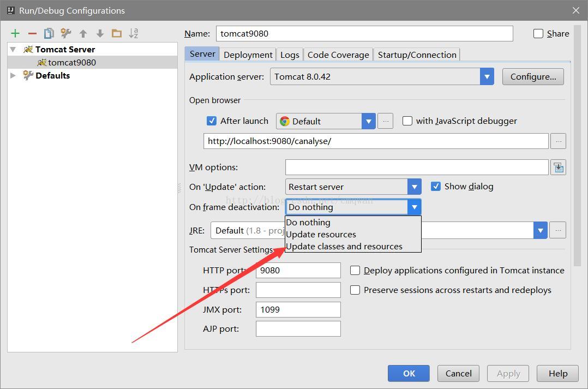Choose Update classes and resources option

click(x=353, y=247)
